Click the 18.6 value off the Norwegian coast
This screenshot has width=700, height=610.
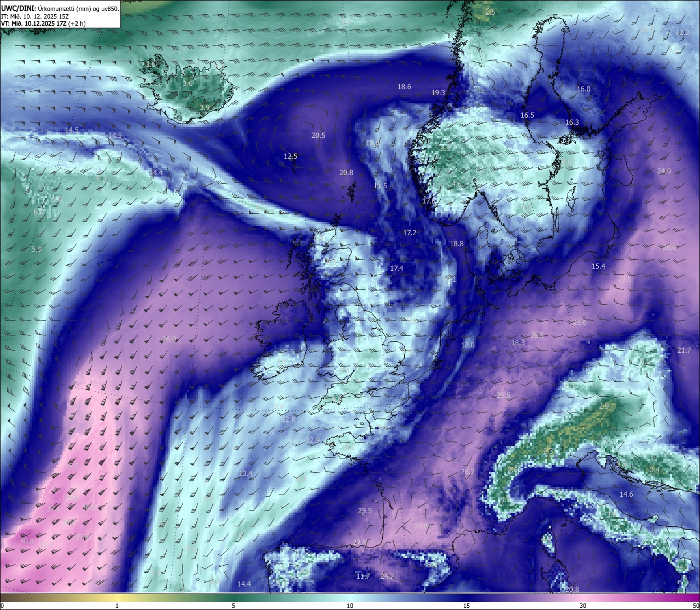[x=404, y=86]
